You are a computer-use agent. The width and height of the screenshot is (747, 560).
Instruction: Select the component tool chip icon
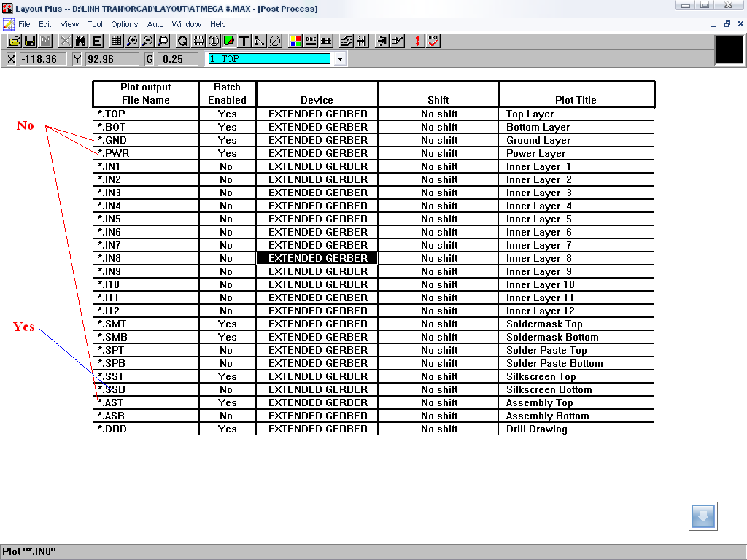coord(198,42)
